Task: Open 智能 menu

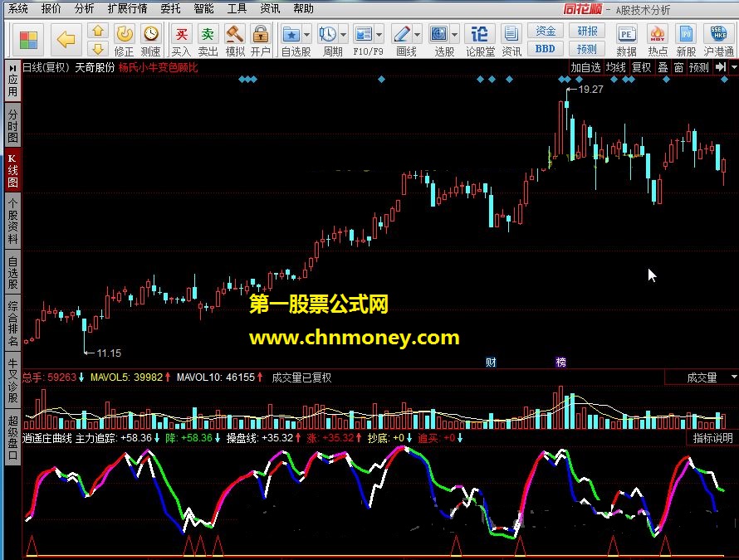Action: [203, 8]
